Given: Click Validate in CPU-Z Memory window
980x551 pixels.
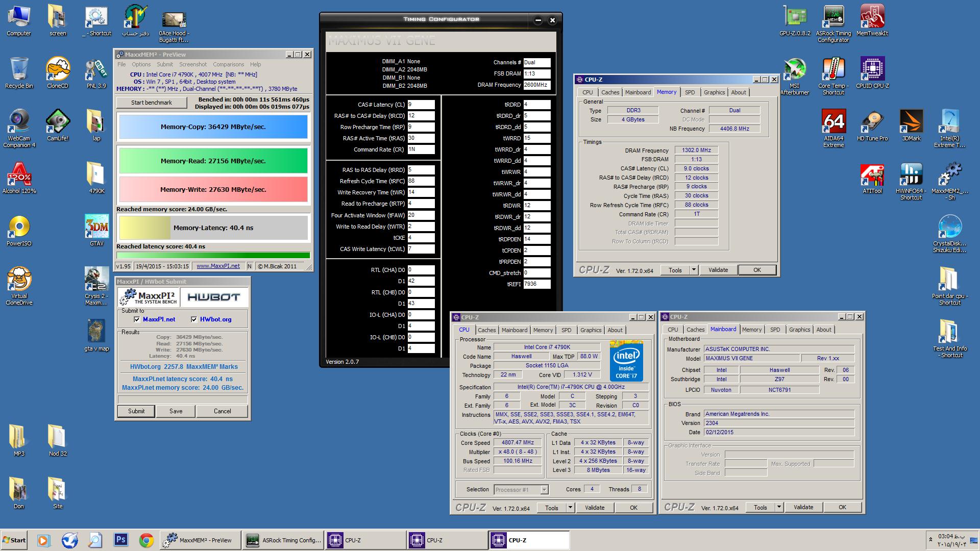Looking at the screenshot, I should 718,270.
